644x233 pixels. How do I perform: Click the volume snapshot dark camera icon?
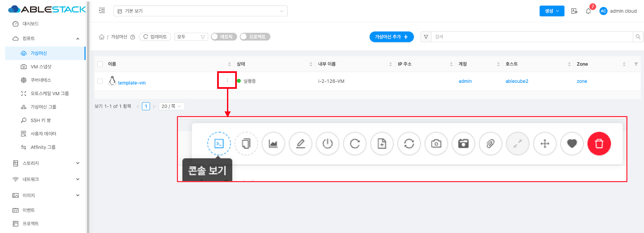(463, 144)
